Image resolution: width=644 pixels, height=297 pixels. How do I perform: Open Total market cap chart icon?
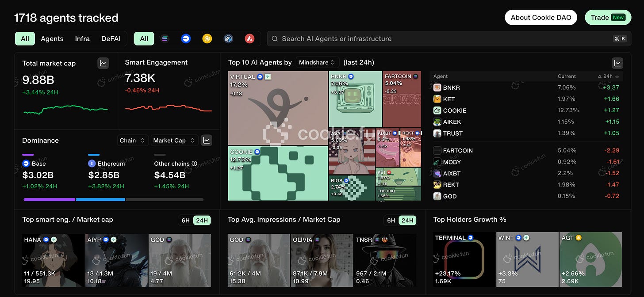point(103,63)
